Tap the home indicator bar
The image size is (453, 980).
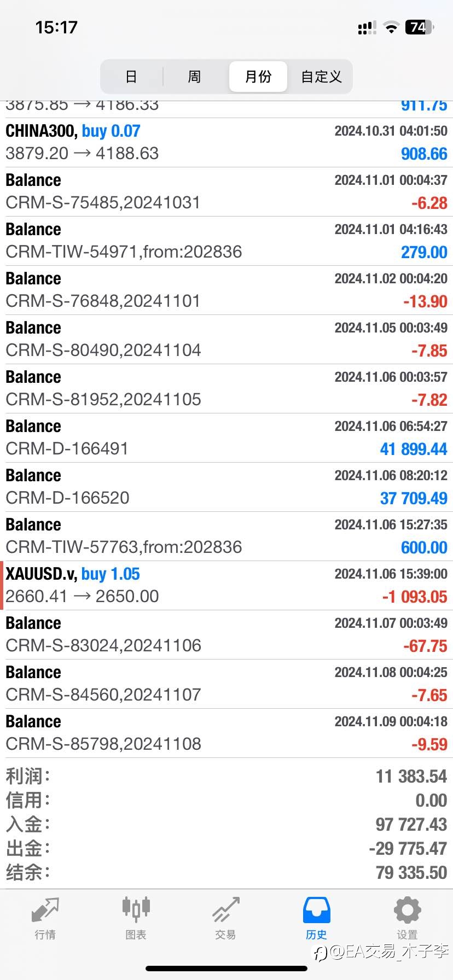pos(226,969)
